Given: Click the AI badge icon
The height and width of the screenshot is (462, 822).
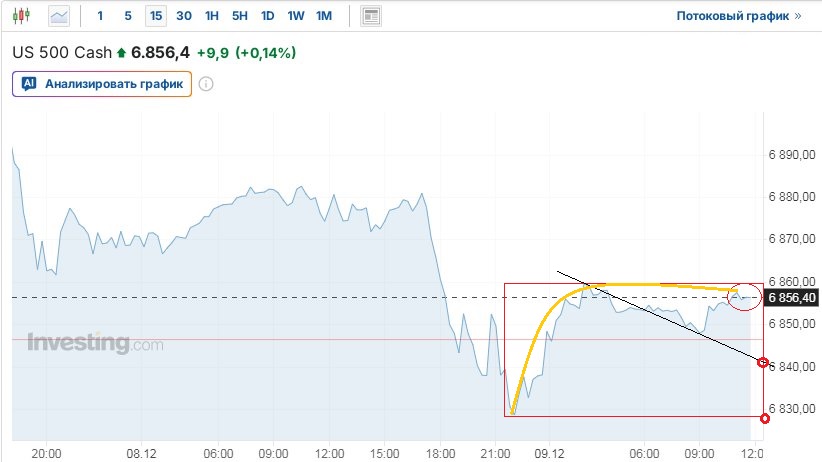Looking at the screenshot, I should click(x=29, y=84).
